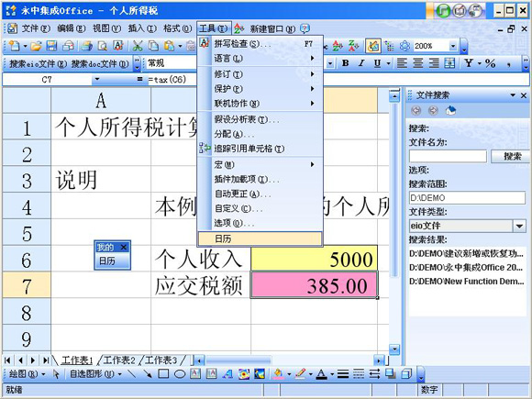Expand the 语言(L) submenu
The width and height of the screenshot is (532, 399).
click(260, 59)
